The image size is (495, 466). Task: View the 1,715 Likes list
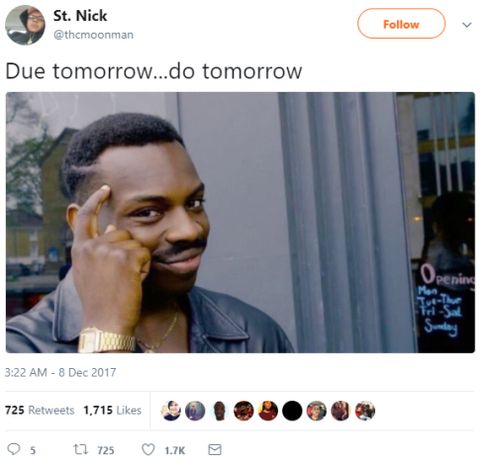tap(112, 410)
